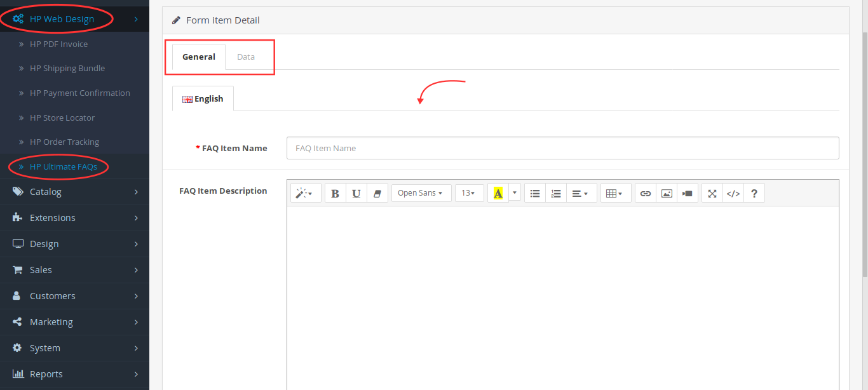Apply underline formatting in the editor toolbar
This screenshot has width=868, height=390.
[x=356, y=193]
